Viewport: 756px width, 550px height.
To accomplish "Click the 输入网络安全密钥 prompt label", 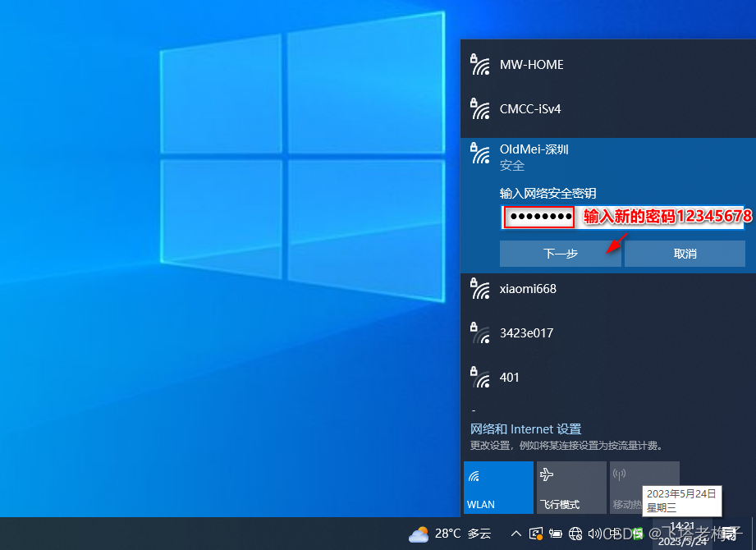I will [548, 193].
